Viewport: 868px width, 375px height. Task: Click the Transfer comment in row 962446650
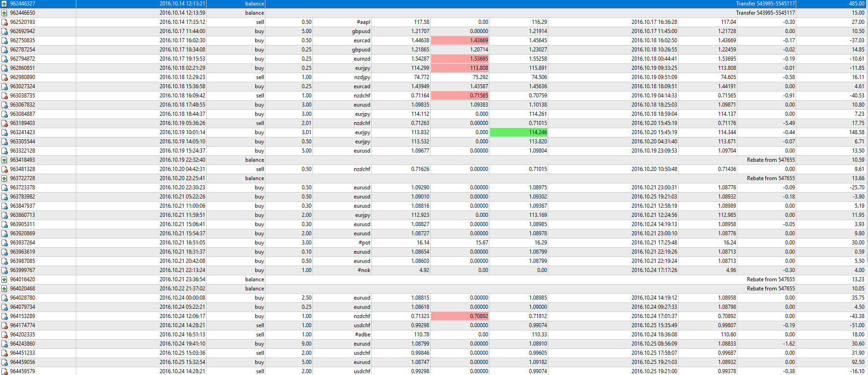click(x=765, y=13)
